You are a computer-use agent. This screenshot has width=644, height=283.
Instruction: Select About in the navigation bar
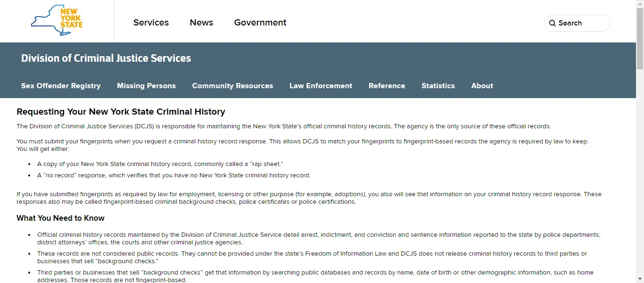tap(482, 86)
